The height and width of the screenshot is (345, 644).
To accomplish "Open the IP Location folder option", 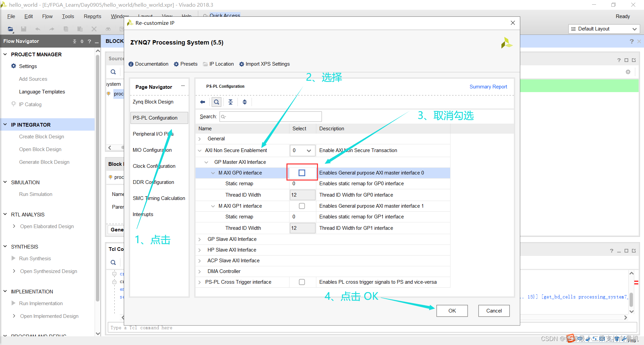I will 218,64.
